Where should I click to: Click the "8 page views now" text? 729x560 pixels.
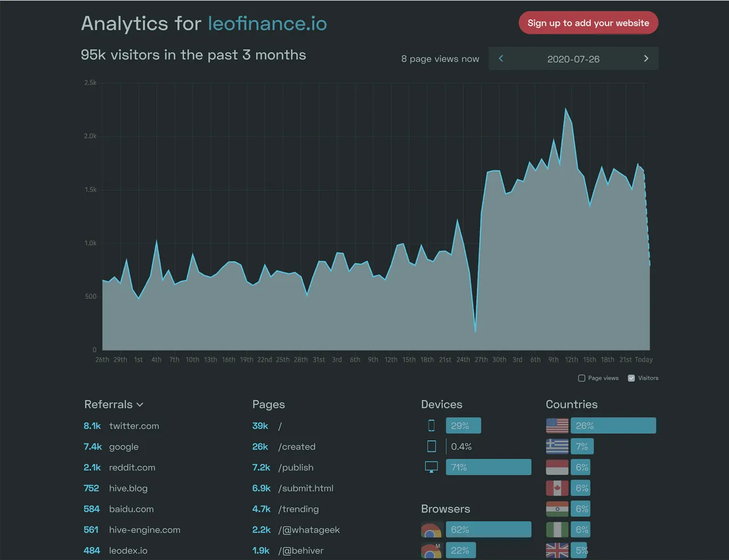tap(440, 59)
